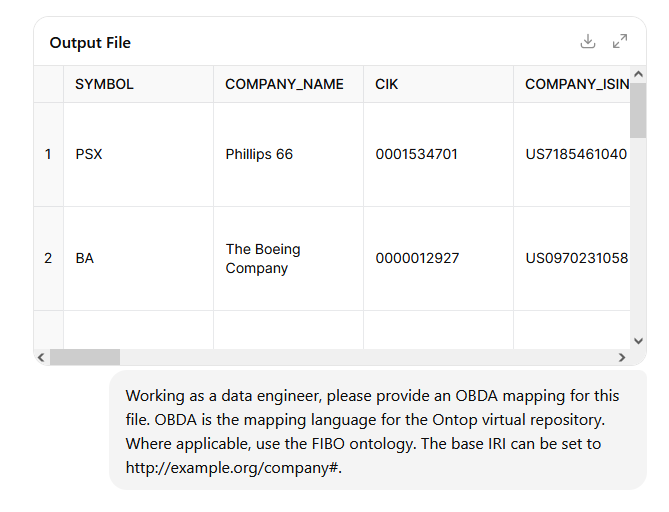669x512 pixels.
Task: Select the COMPANY_ISIN column header
Action: (x=572, y=84)
